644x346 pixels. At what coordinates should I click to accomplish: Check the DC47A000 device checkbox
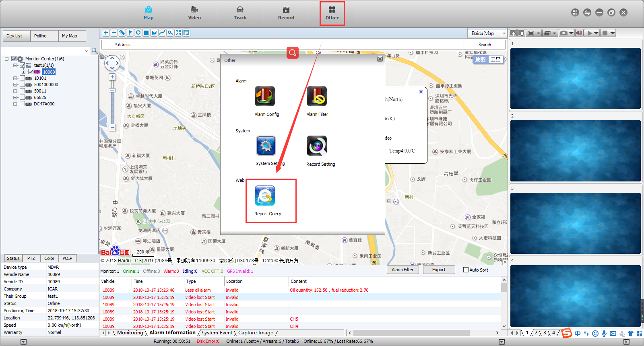(23, 104)
